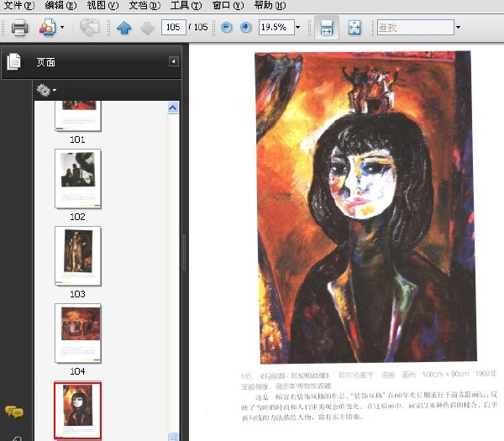Viewport: 504px width, 441px height.
Task: Open the 窗口 (Window) menu
Action: [228, 6]
